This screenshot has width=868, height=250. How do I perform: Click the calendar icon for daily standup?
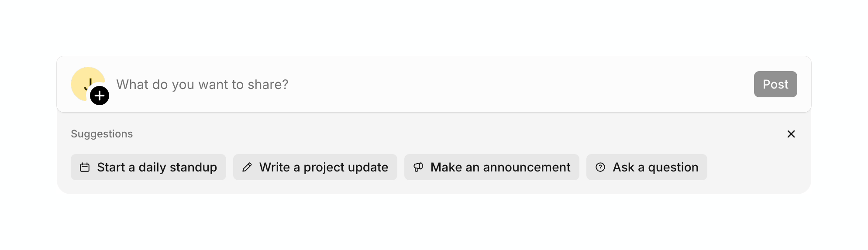click(85, 167)
